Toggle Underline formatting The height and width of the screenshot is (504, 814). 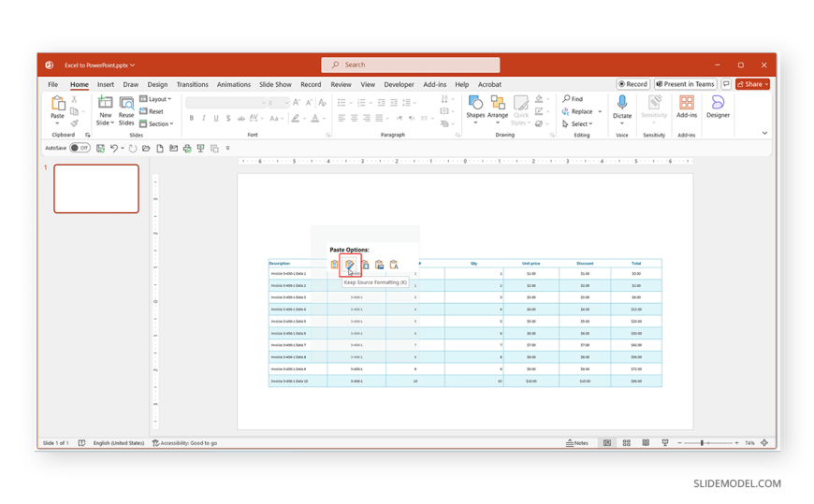tap(216, 119)
